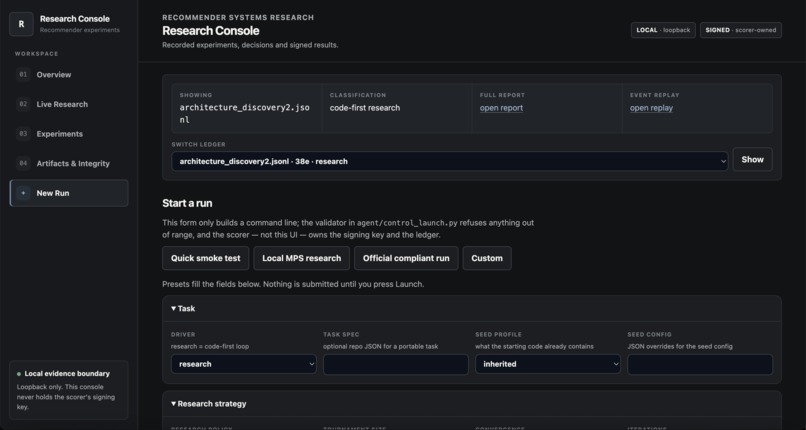Screen dimensions: 806x430
Task: Click the 04 badge beside Artifacts & Integrity
Action: [23, 163]
